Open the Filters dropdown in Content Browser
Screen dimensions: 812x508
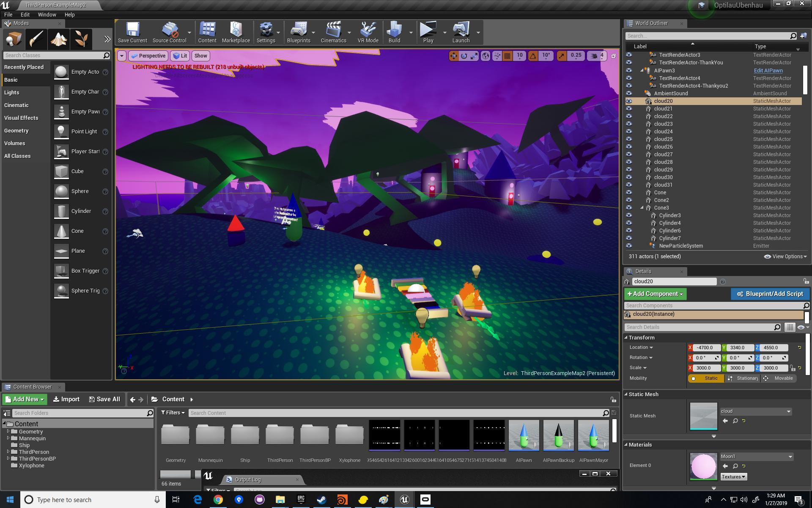pos(173,413)
